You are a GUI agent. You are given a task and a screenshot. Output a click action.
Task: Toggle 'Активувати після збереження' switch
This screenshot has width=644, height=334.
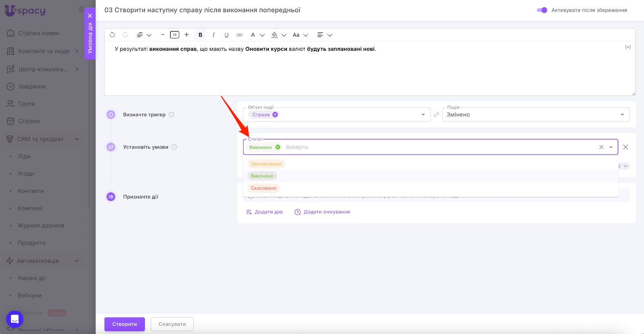542,10
